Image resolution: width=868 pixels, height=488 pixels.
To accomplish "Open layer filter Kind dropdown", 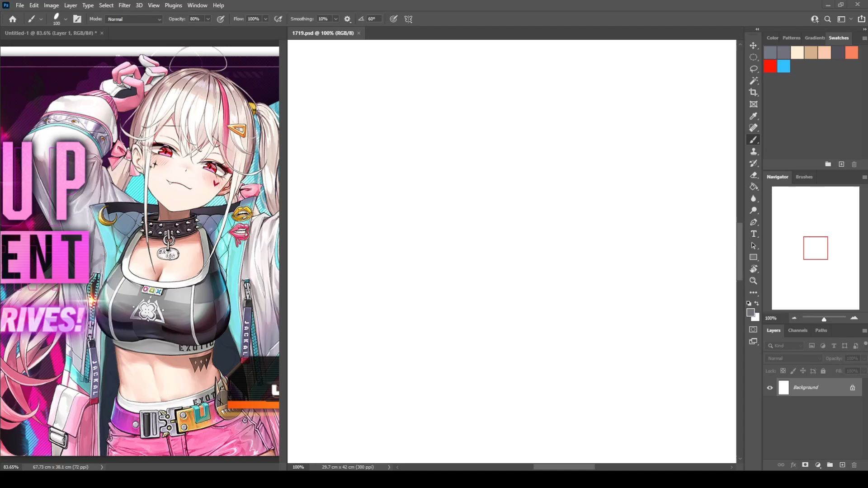I will 784,346.
